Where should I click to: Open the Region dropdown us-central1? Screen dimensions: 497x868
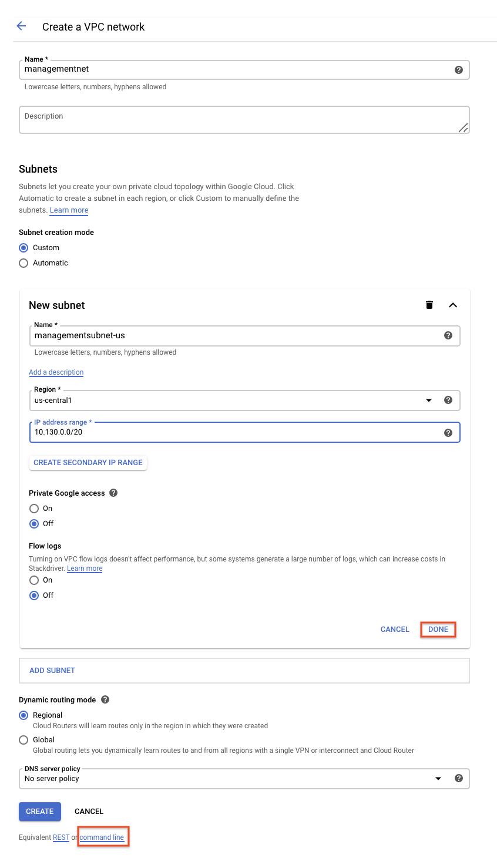coord(244,401)
